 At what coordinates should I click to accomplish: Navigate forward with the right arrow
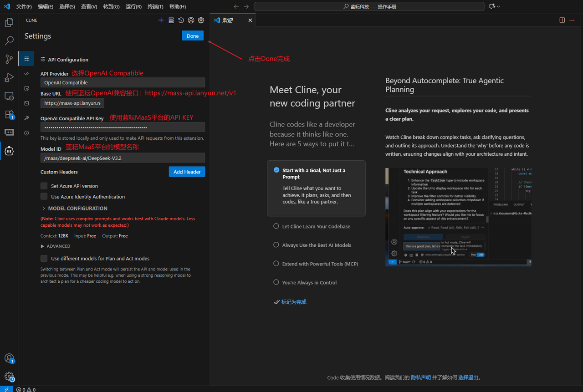click(x=246, y=6)
